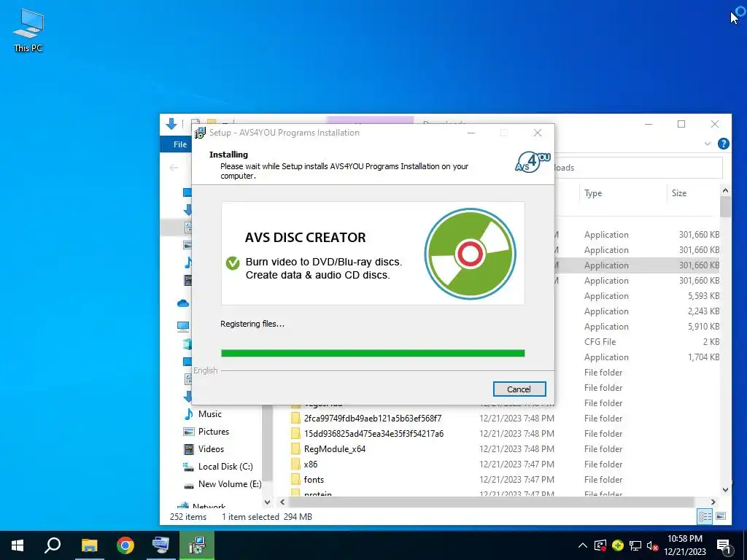
Task: Select folder 2fca99749fdb49aeb121a5b63ef568f7
Action: [x=373, y=418]
